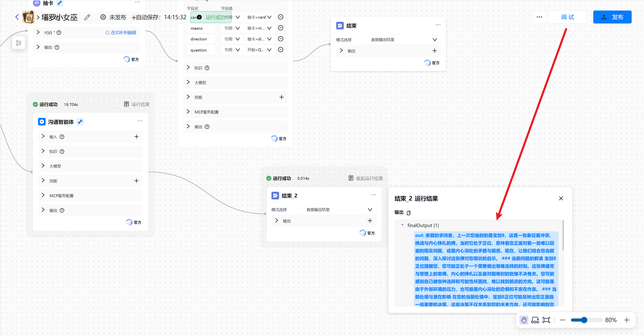This screenshot has width=644, height=336.
Task: Click the fit-to-screen icon in zoom bar
Action: point(546,320)
